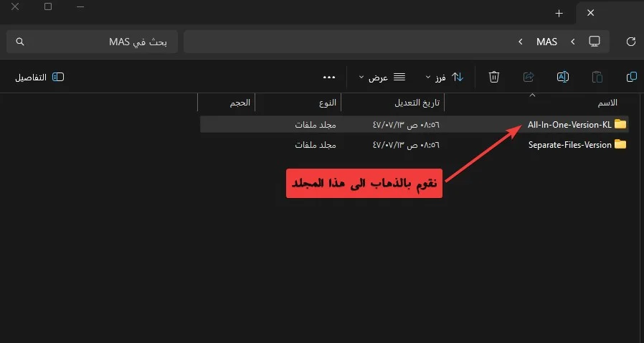Open a new tab with the plus button
644x343 pixels.
(559, 14)
